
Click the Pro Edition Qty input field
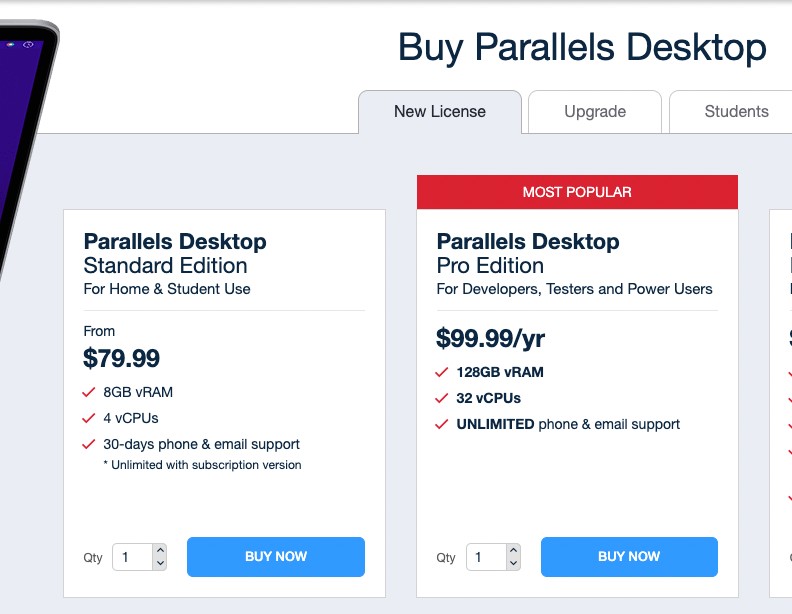486,557
